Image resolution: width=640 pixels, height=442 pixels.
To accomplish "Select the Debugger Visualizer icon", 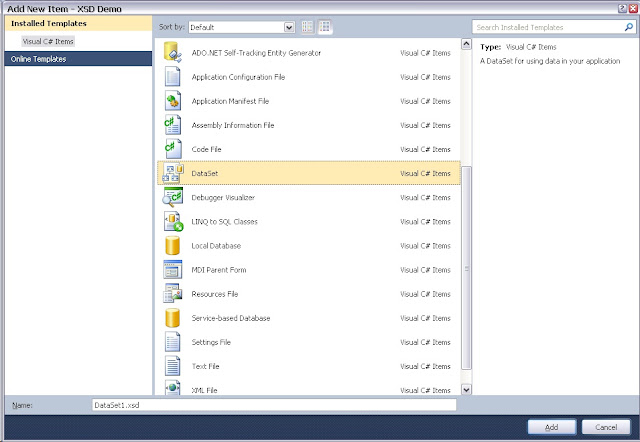I will pos(173,197).
